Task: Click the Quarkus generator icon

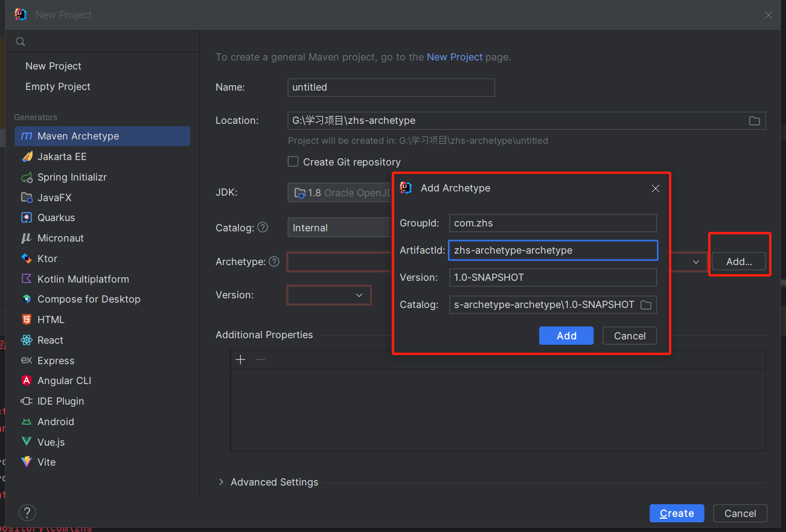Action: 27,218
